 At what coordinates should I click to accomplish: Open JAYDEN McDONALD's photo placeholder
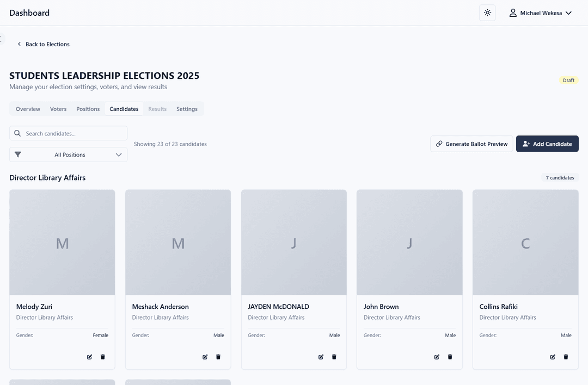[294, 243]
